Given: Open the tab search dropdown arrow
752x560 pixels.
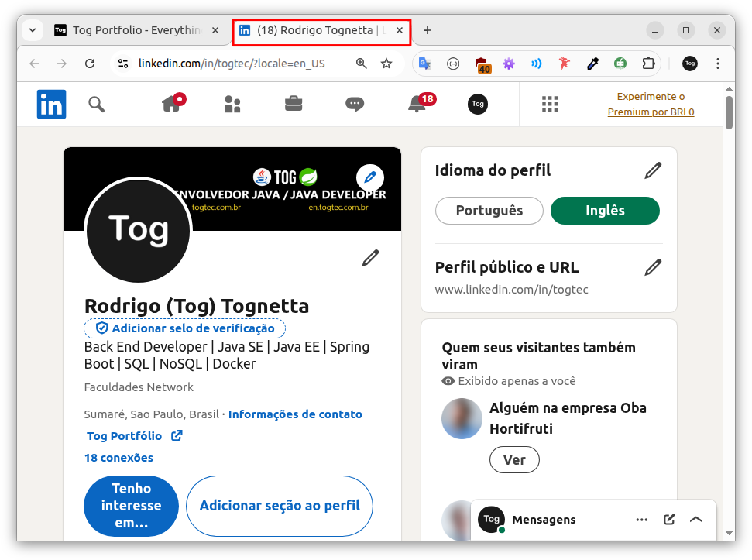Looking at the screenshot, I should 33,30.
